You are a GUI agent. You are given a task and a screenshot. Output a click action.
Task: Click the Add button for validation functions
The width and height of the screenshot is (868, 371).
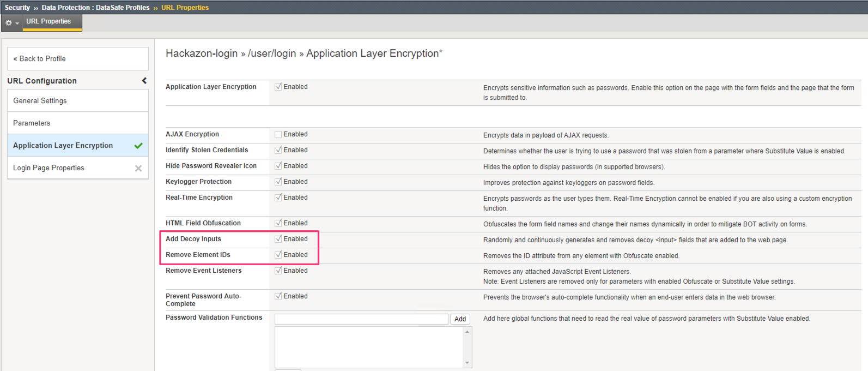point(460,319)
